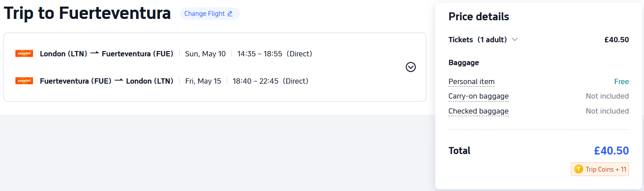Click the pencil edit icon beside Change Flight

[230, 14]
